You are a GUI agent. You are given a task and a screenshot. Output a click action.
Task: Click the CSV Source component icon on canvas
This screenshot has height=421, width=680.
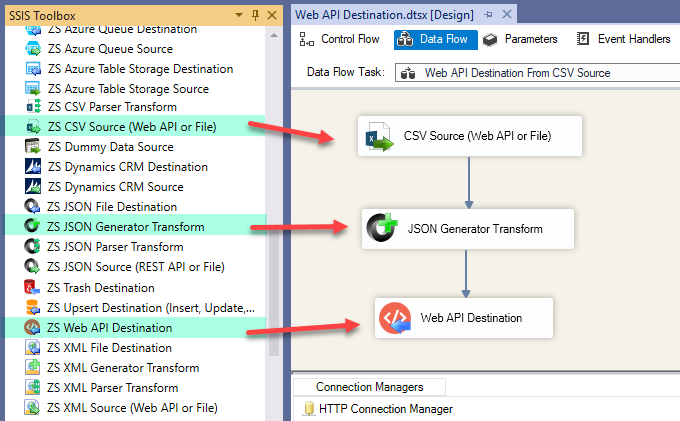tap(379, 137)
